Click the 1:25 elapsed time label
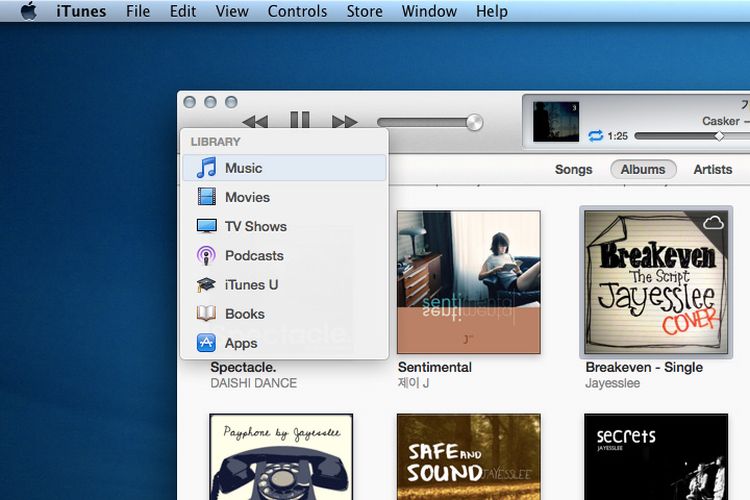The height and width of the screenshot is (500, 750). click(x=618, y=136)
